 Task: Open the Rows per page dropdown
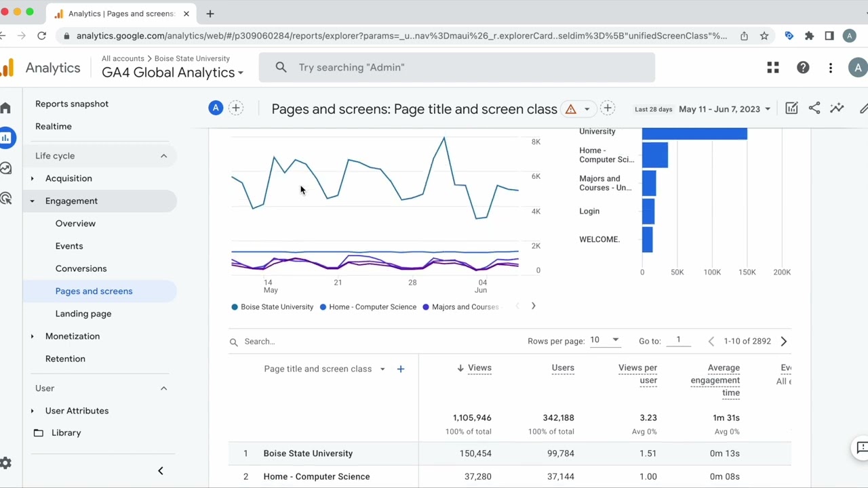tap(605, 340)
